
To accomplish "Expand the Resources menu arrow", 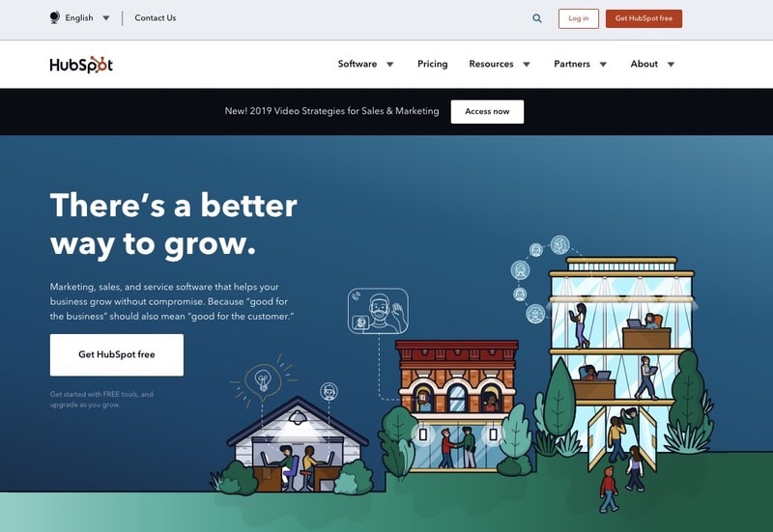I will (527, 64).
